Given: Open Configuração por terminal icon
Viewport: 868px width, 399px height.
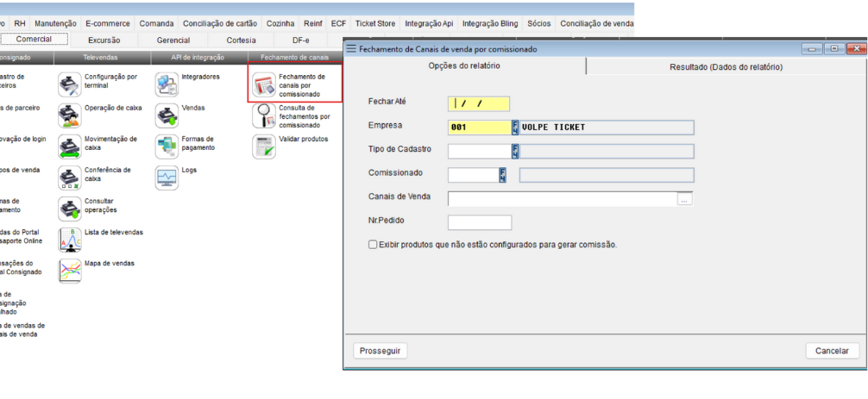Looking at the screenshot, I should (70, 84).
